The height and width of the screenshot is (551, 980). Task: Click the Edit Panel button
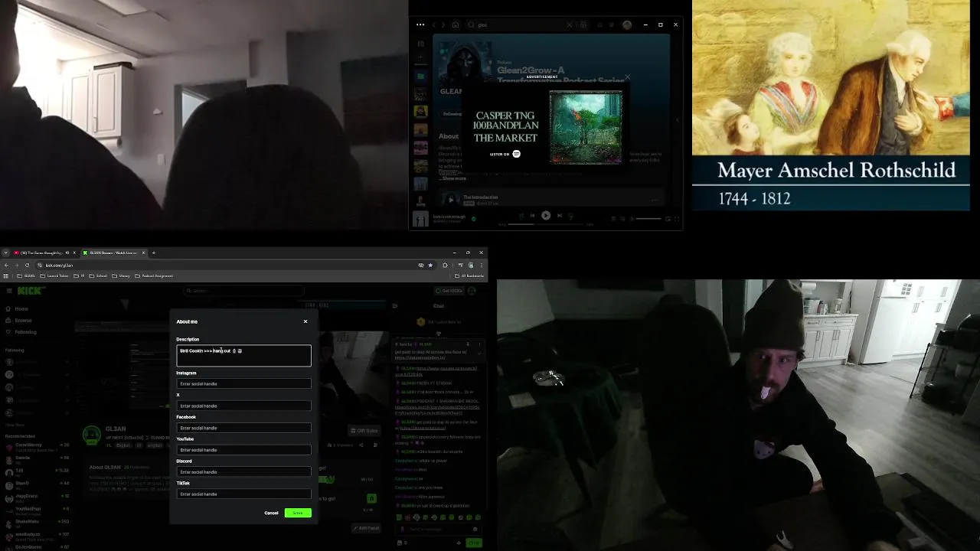tap(366, 528)
